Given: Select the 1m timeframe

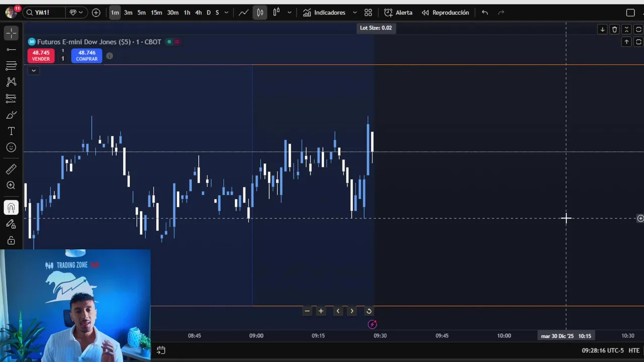Looking at the screenshot, I should [115, 13].
